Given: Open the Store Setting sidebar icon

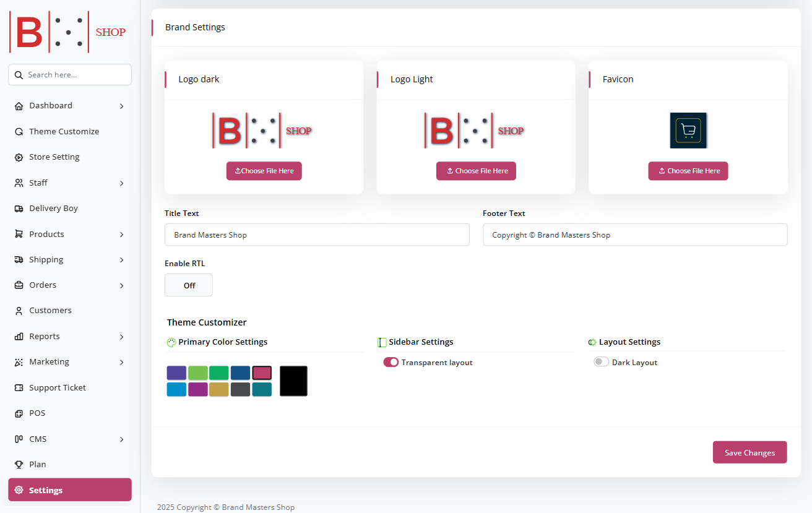Looking at the screenshot, I should pyautogui.click(x=19, y=157).
